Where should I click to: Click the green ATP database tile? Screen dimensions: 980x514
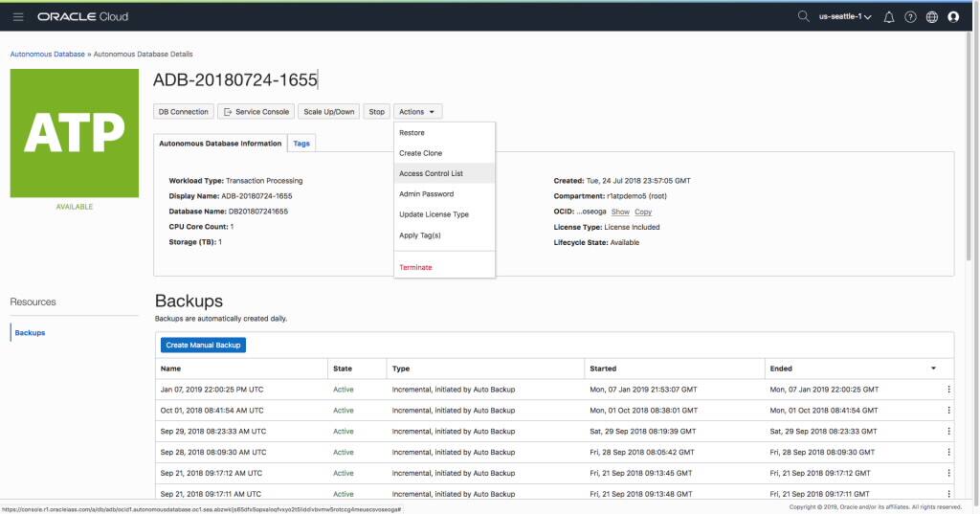pyautogui.click(x=75, y=133)
